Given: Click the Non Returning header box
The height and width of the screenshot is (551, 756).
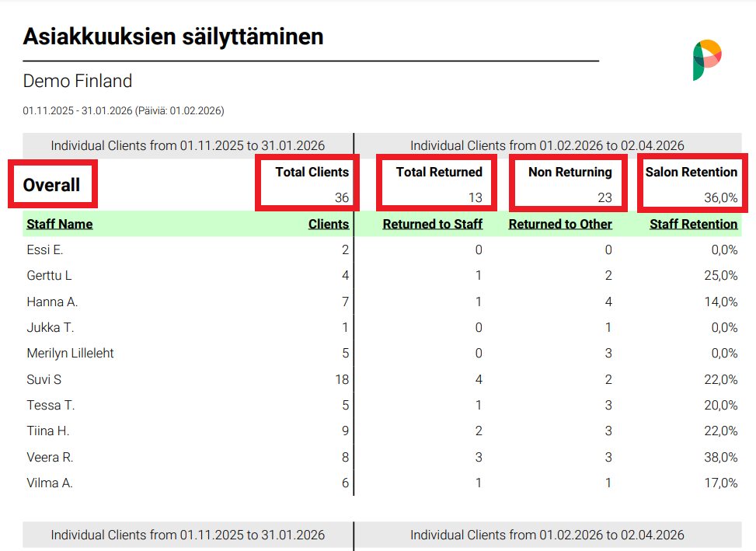Looking at the screenshot, I should click(567, 183).
